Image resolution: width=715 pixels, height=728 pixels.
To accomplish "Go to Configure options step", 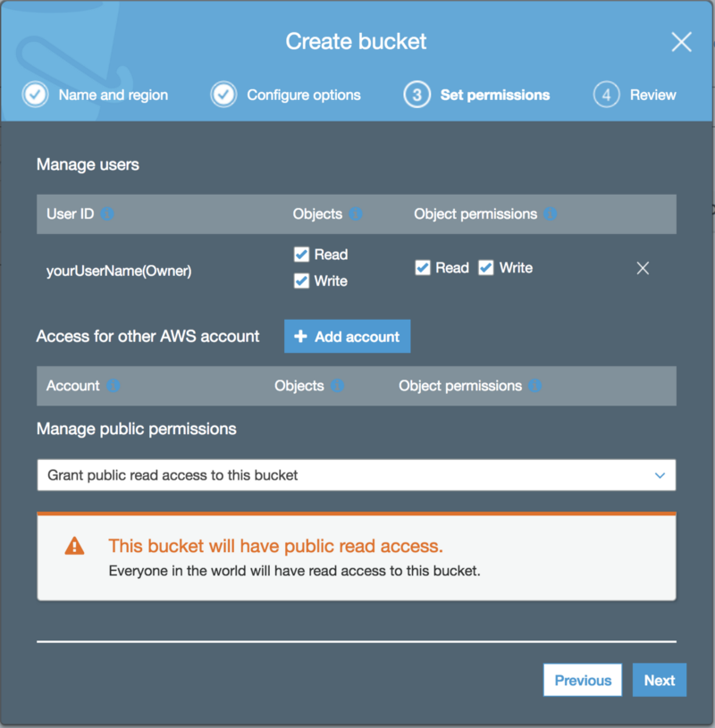I will [285, 95].
